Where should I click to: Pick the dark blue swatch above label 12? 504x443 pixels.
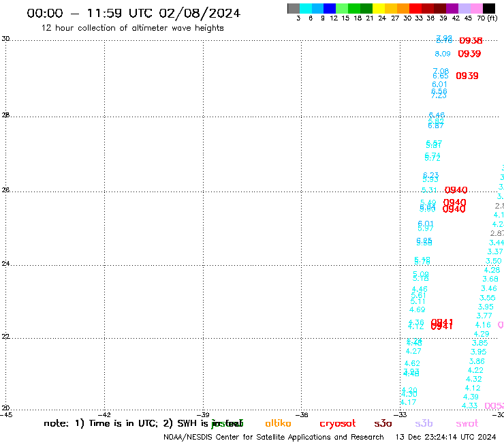click(330, 8)
